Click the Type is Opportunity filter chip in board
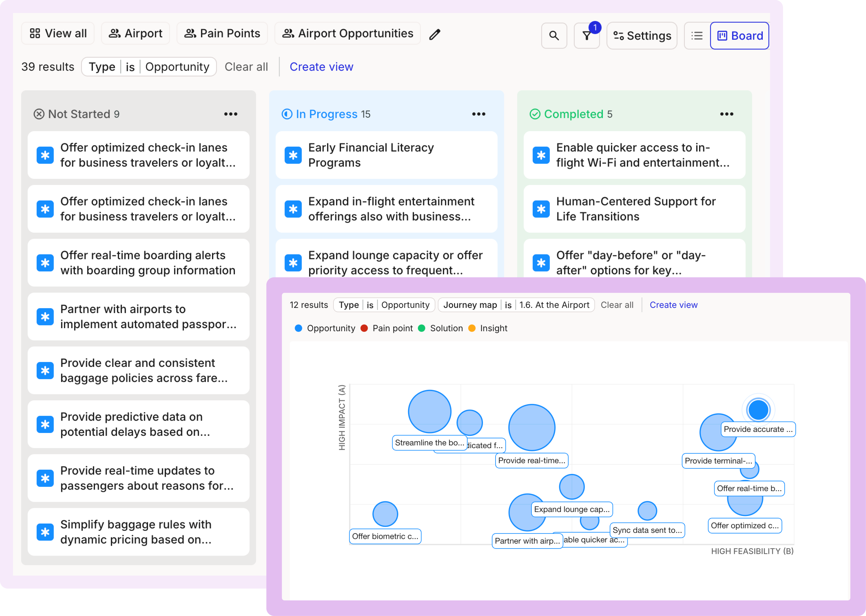This screenshot has height=616, width=866. [x=149, y=67]
